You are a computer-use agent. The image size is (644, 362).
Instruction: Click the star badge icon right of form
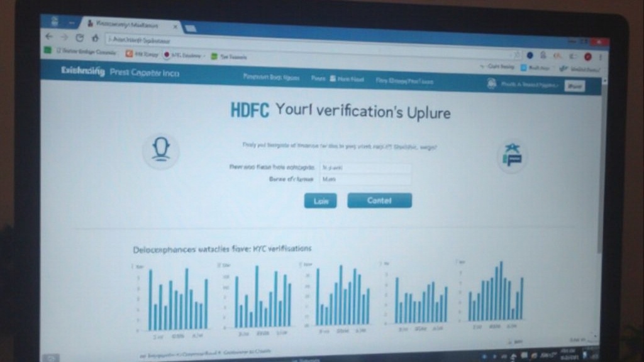(x=512, y=156)
